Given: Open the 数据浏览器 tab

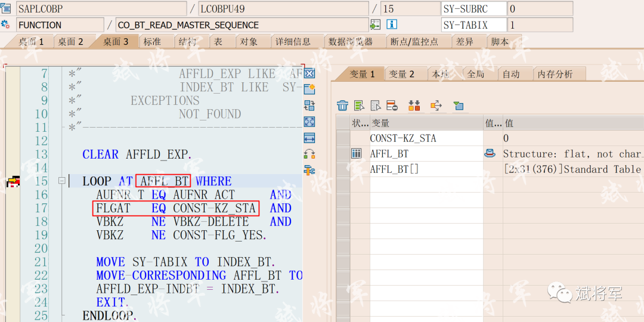Looking at the screenshot, I should point(351,42).
